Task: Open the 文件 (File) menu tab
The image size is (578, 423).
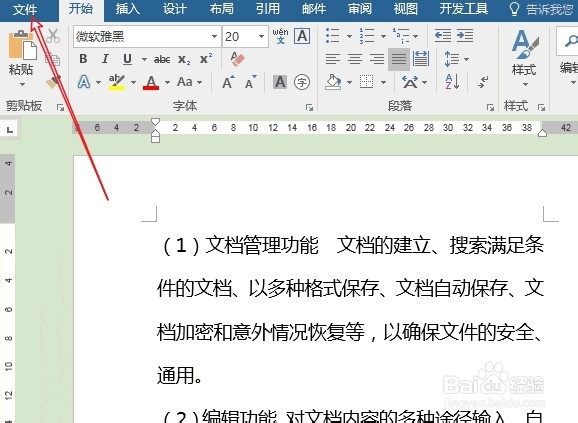Action: click(x=25, y=9)
